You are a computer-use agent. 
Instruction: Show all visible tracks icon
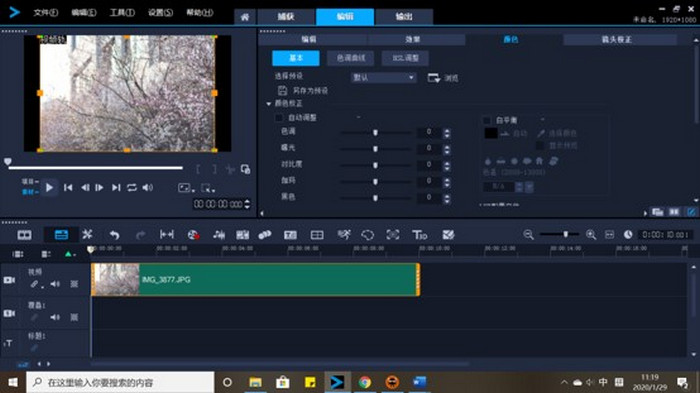pyautogui.click(x=18, y=254)
